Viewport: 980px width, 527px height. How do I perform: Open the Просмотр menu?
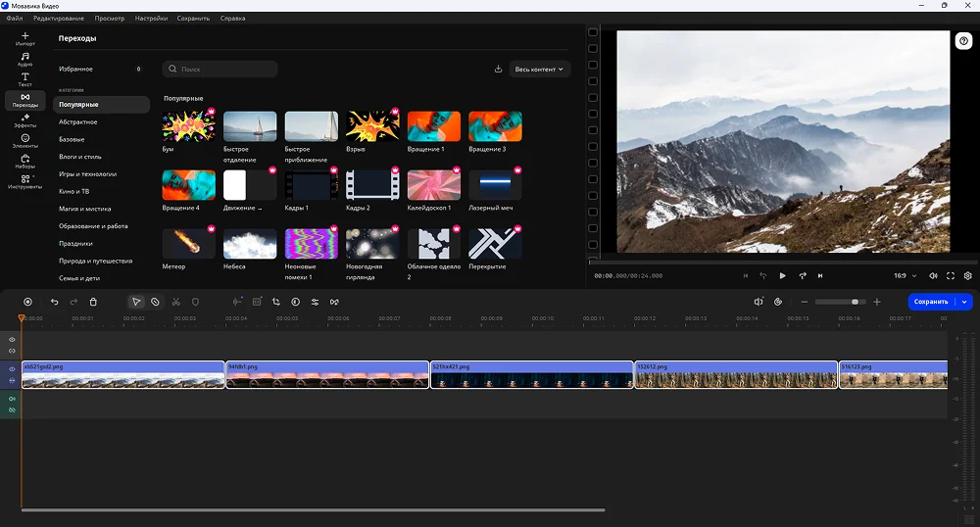coord(110,18)
